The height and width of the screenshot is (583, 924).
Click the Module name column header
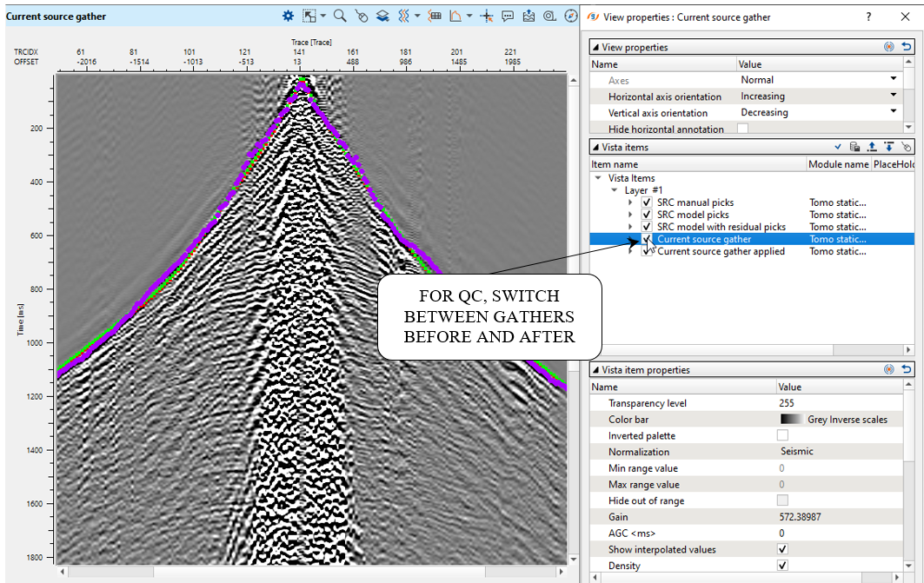[x=838, y=164]
